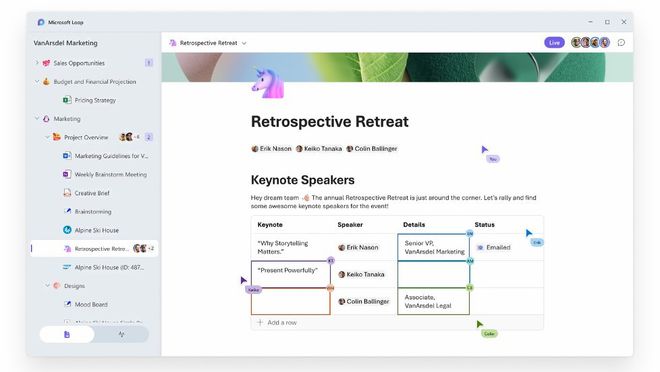Click the Project Overview notification badge
The image size is (660, 372).
click(149, 137)
